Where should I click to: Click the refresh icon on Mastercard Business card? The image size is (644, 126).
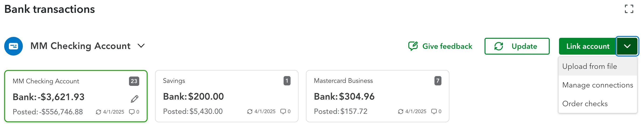pos(400,112)
